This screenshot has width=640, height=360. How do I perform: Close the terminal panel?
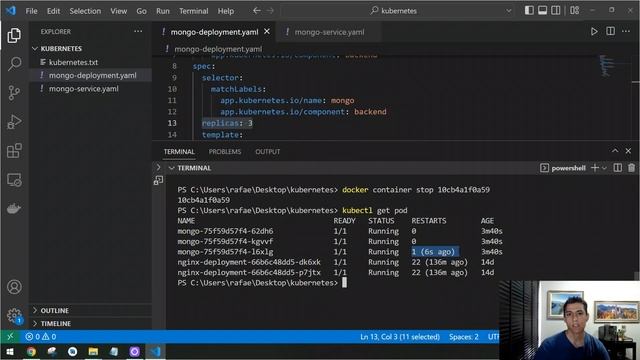pos(628,151)
